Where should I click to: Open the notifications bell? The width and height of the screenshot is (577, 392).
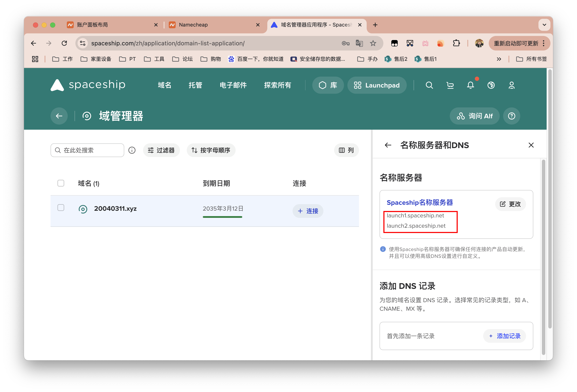pyautogui.click(x=471, y=85)
